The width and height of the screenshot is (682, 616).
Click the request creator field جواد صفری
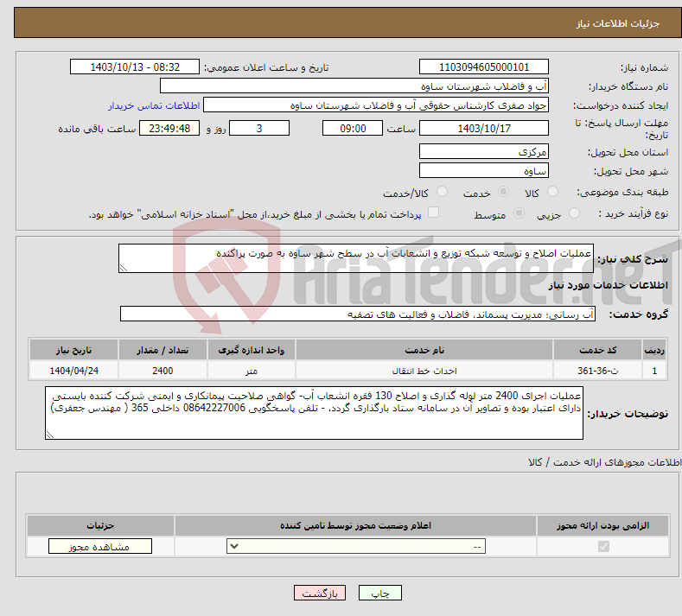[x=376, y=105]
